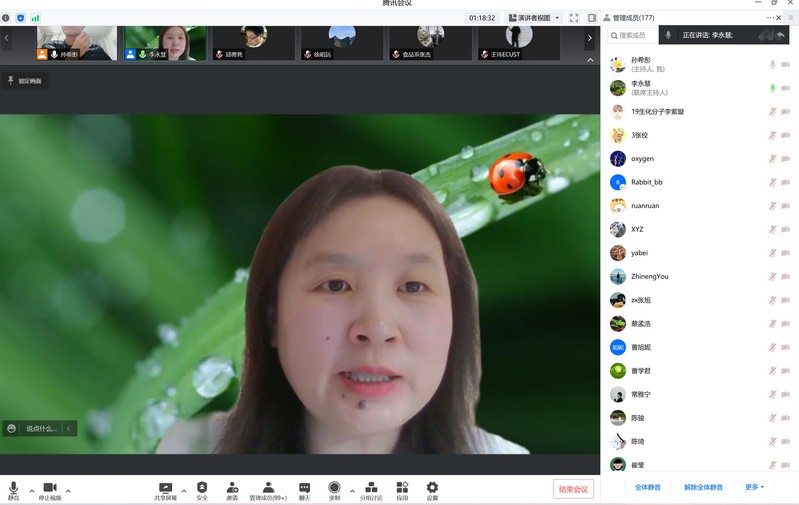Image resolution: width=799 pixels, height=505 pixels.
Task: Open the Chat (聊天) icon in toolbar
Action: [x=304, y=488]
